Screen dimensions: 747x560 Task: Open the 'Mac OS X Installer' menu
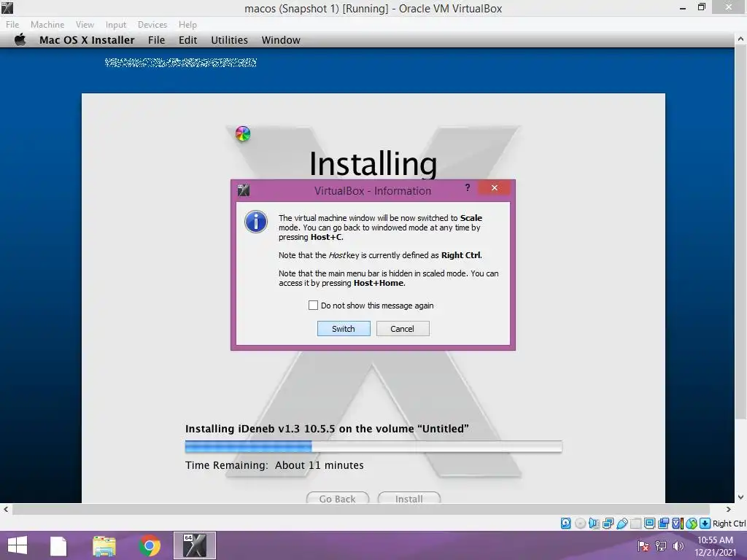click(x=87, y=40)
